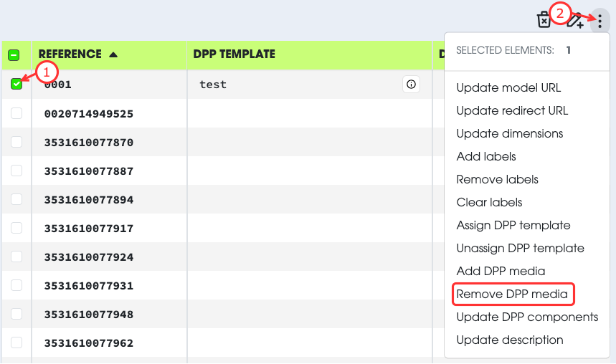
Task: Click Update redirect URL option
Action: (512, 110)
